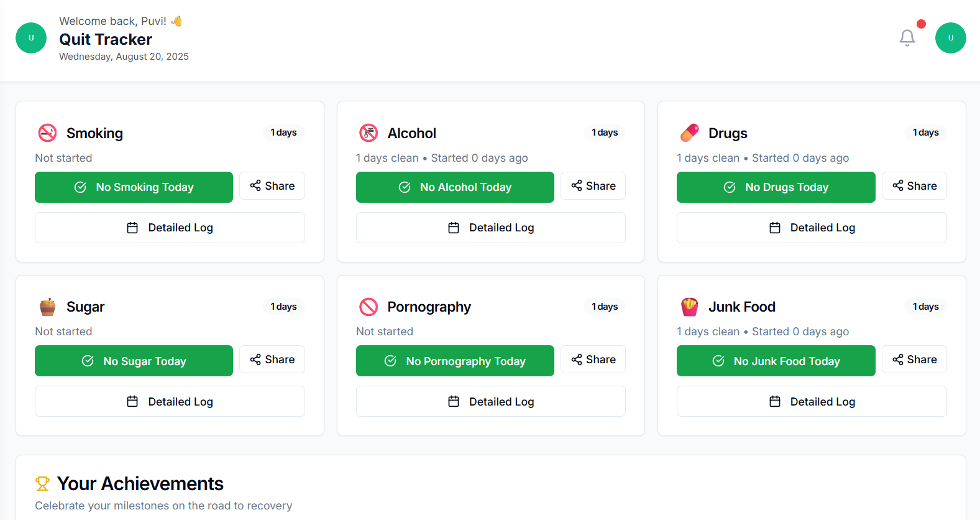Click the green avatar beside Welcome back

(x=31, y=38)
